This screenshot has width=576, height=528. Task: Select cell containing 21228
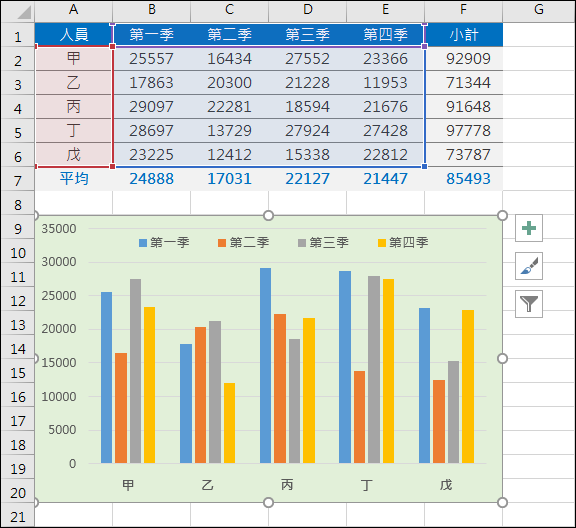(x=307, y=83)
